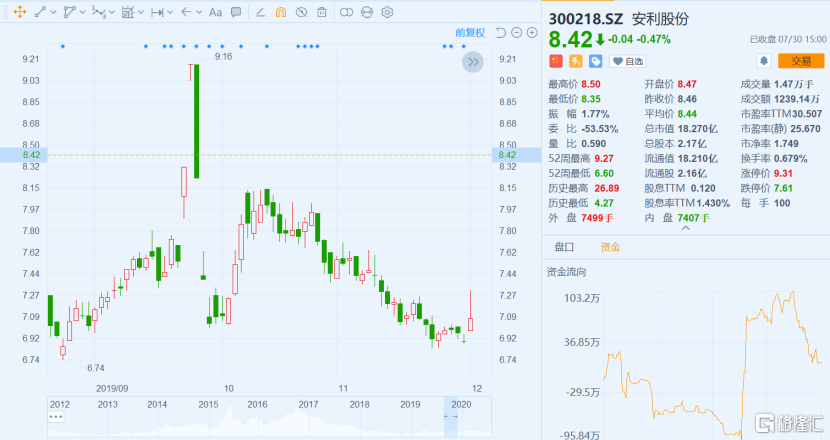This screenshot has height=440, width=830.
Task: Click the 历史最高 26.89 value
Action: [x=607, y=188]
